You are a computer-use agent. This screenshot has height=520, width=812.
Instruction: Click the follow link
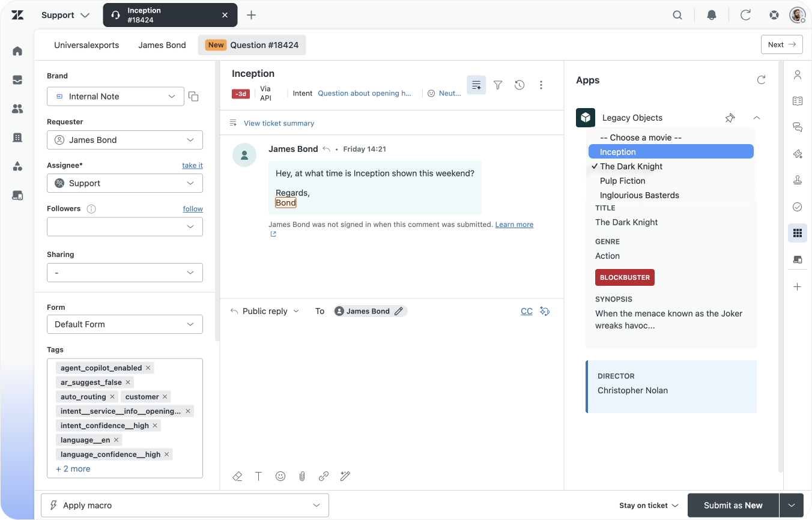[x=193, y=208]
